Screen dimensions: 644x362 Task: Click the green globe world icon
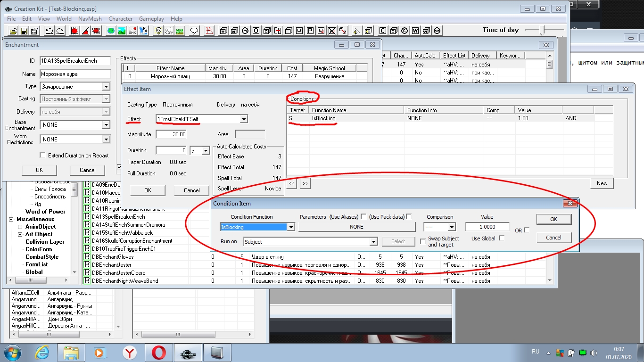coord(111,31)
